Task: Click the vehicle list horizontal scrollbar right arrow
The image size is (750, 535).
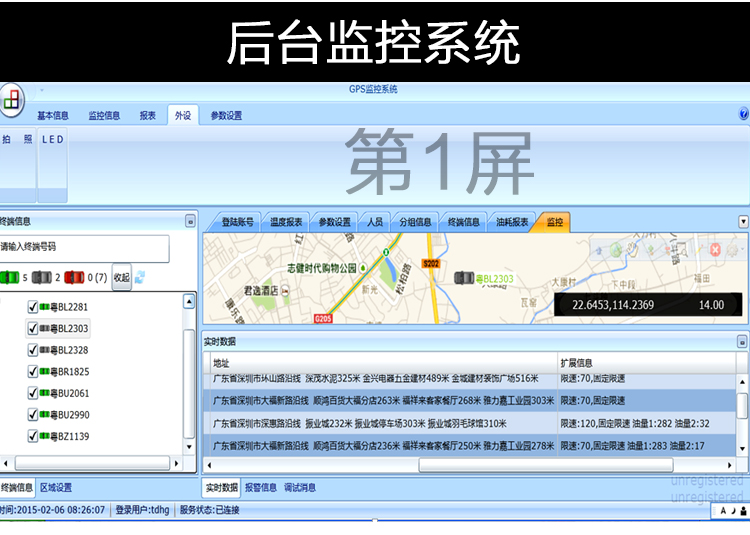Action: point(176,463)
